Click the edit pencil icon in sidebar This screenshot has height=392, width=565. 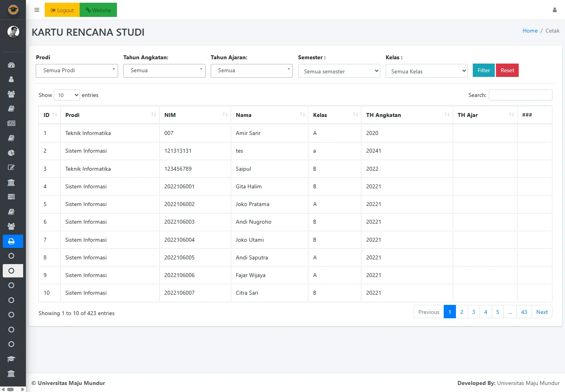[11, 168]
